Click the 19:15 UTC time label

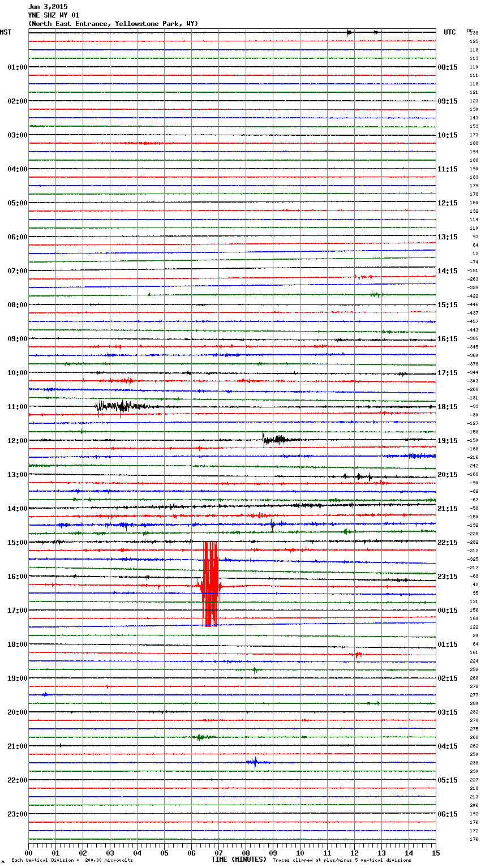click(448, 441)
